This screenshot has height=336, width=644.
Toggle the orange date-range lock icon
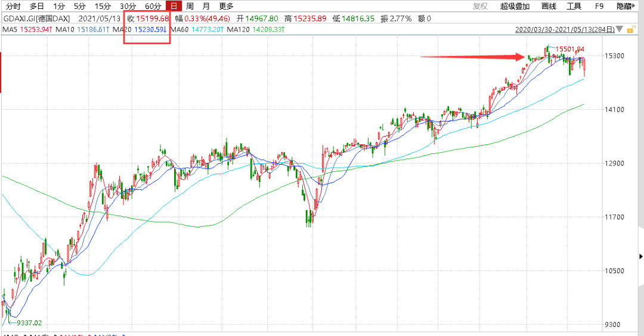click(x=630, y=30)
